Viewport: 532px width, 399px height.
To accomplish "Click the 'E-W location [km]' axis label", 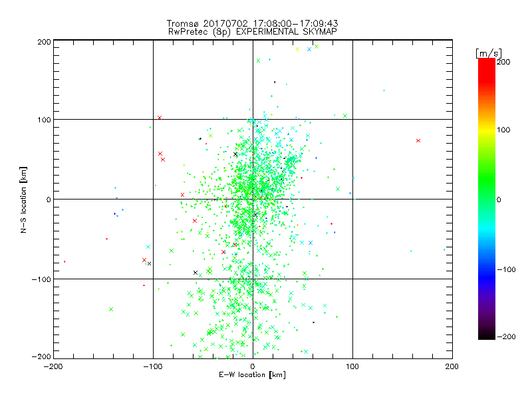I will tap(253, 374).
